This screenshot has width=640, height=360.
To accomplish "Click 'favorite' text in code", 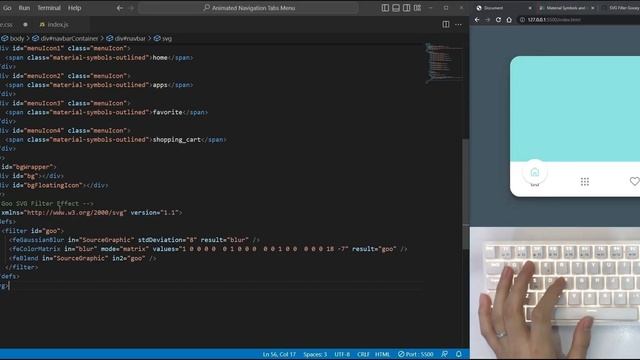I will [x=167, y=112].
